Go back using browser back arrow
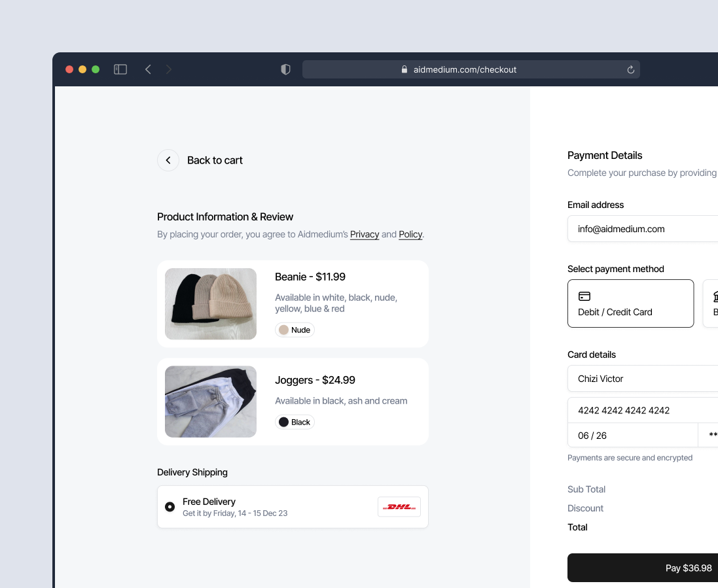Screen dimensions: 718x588 pyautogui.click(x=148, y=69)
